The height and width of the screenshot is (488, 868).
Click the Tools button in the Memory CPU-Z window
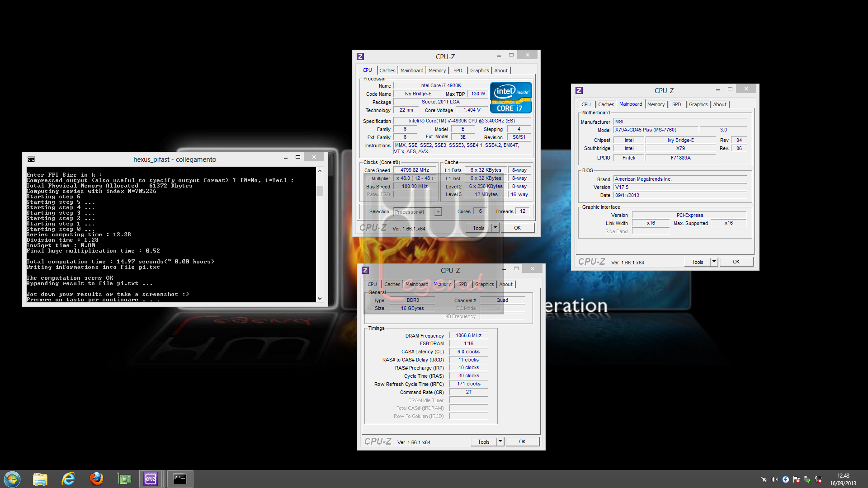click(484, 441)
